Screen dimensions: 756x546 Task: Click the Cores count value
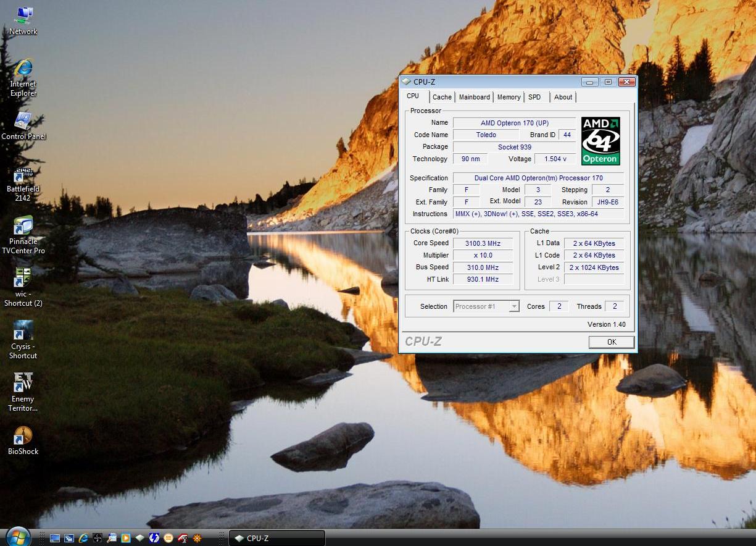pyautogui.click(x=559, y=306)
